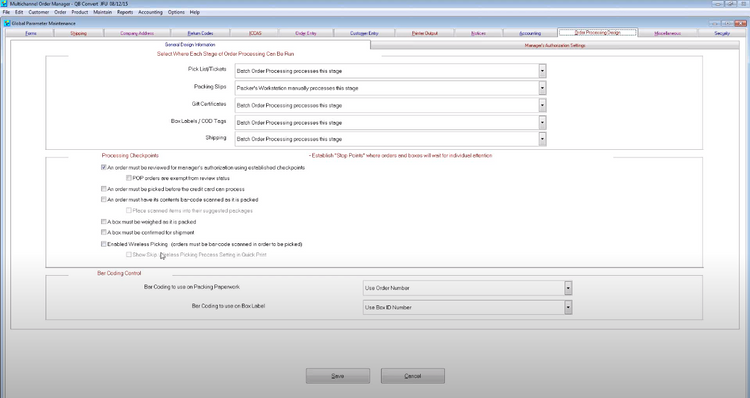The width and height of the screenshot is (750, 398).
Task: Switch to the Accounting tab
Action: click(530, 33)
